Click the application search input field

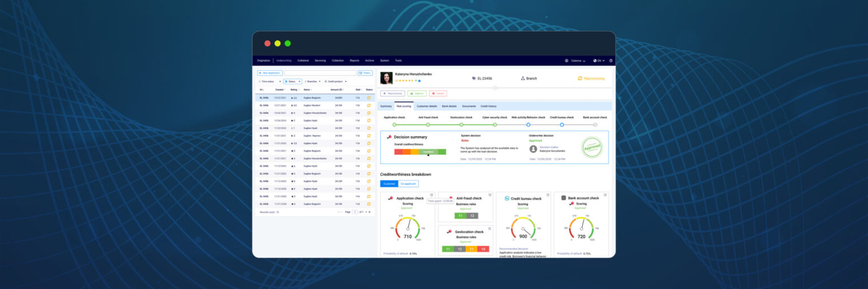(x=320, y=73)
